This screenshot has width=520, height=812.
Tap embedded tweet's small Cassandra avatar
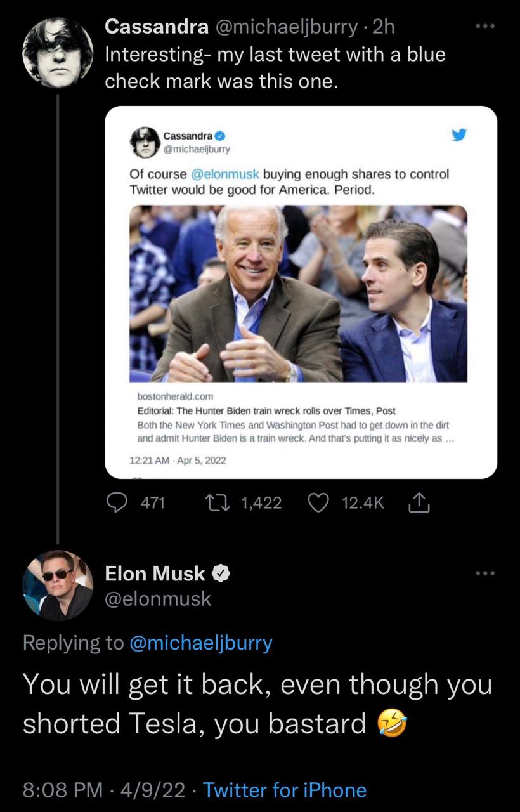pyautogui.click(x=145, y=141)
